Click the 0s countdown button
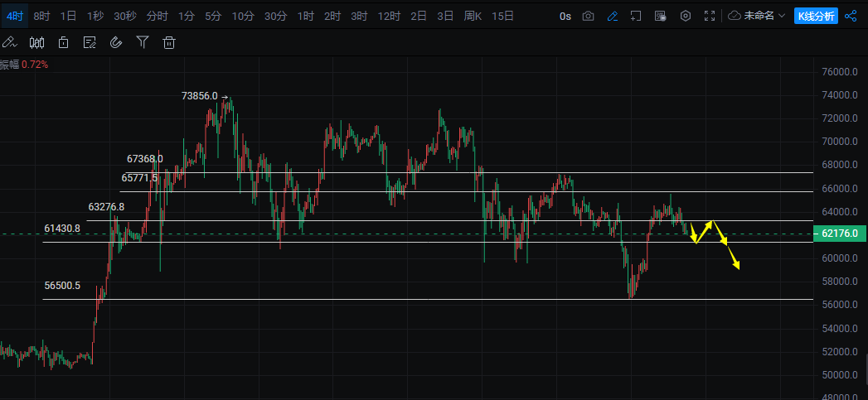This screenshot has width=868, height=400. coord(565,16)
